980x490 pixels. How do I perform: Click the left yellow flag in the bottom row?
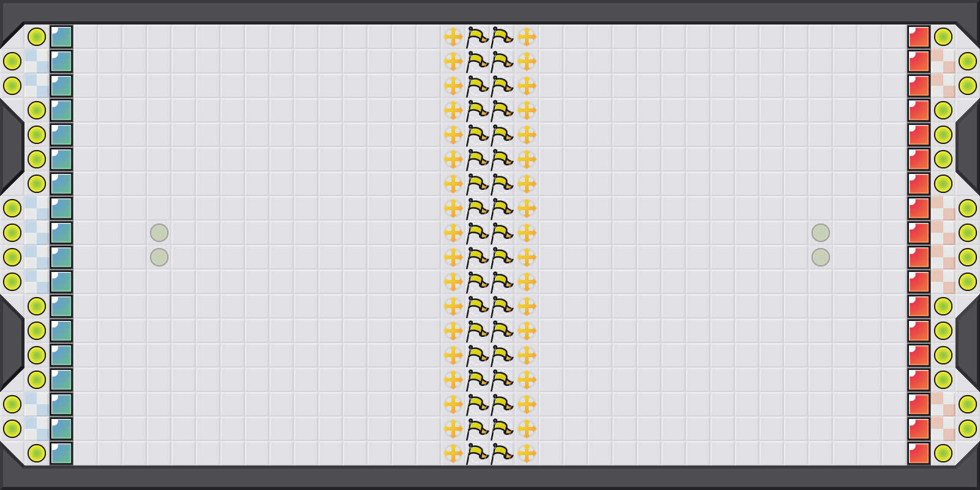click(477, 453)
